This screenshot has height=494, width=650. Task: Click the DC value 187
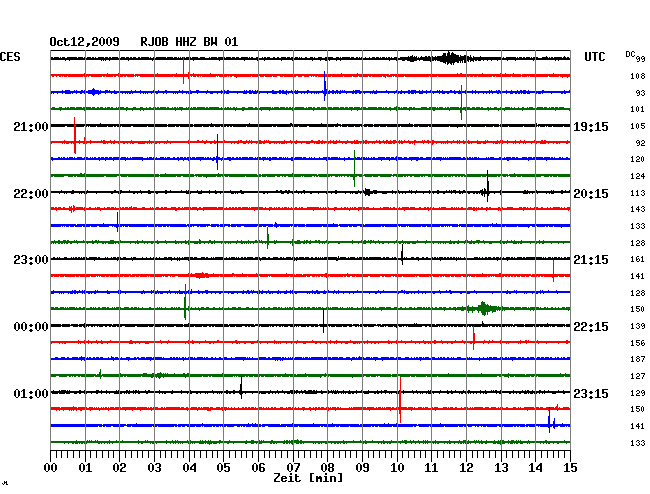pos(638,359)
